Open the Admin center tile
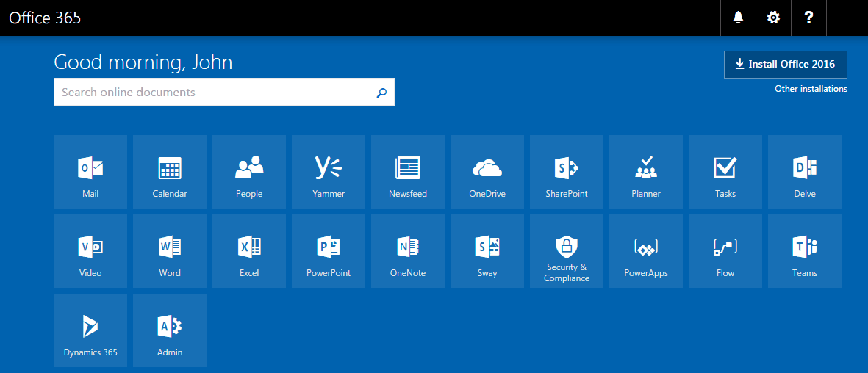Image resolution: width=868 pixels, height=373 pixels. point(170,330)
